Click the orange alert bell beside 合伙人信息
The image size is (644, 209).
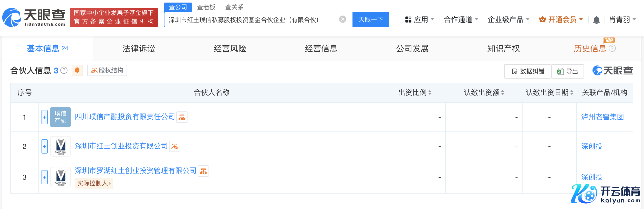77,70
